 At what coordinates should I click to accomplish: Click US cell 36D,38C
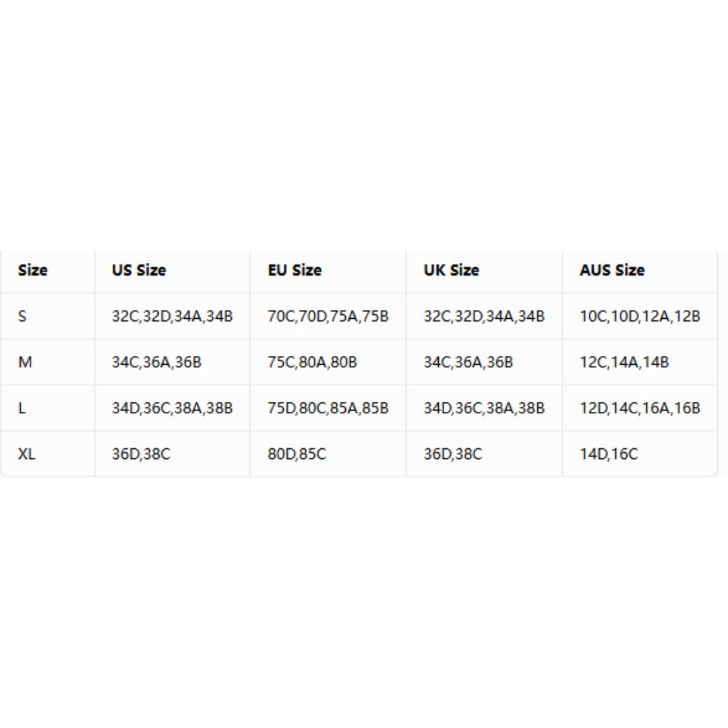(x=141, y=454)
